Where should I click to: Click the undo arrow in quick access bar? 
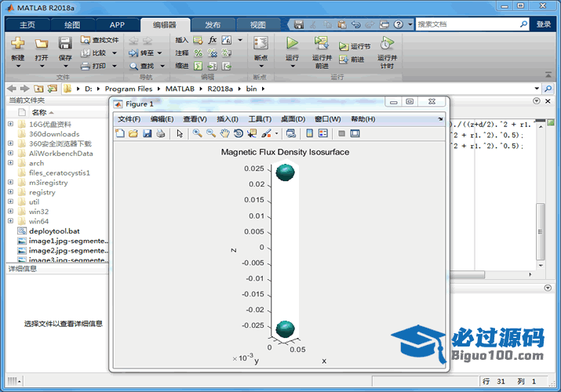(355, 24)
